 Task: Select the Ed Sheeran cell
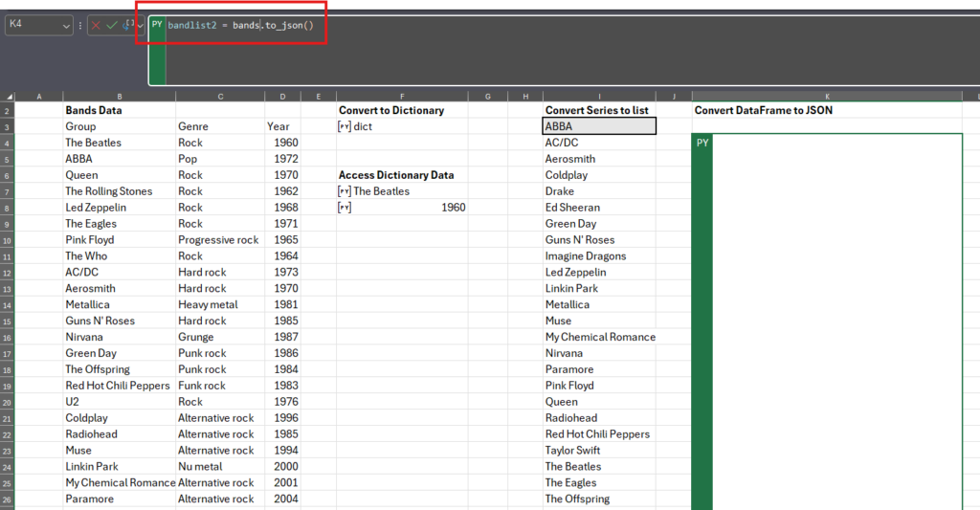click(x=599, y=208)
